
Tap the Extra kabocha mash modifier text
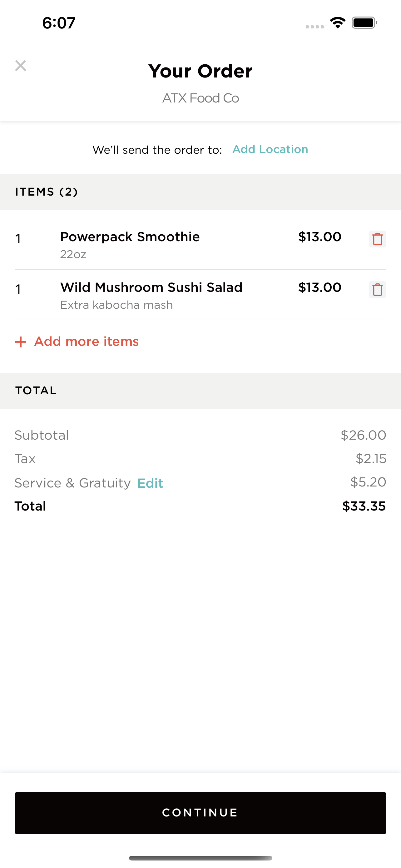116,305
